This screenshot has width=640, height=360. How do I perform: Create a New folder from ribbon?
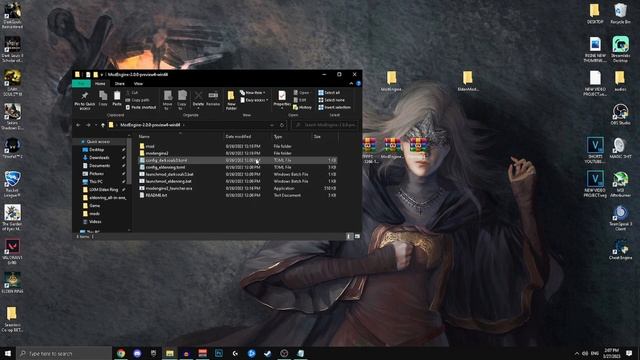(231, 100)
